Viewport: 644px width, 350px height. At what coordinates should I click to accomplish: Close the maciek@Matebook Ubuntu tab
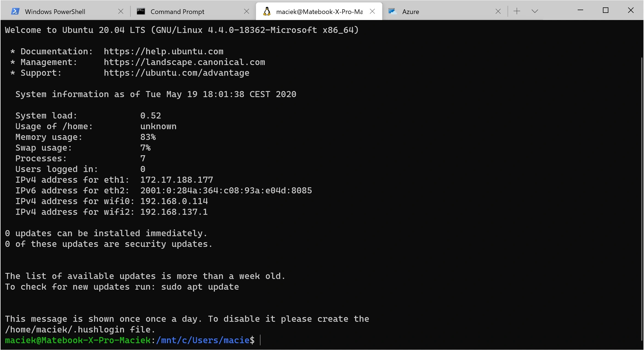coord(372,11)
